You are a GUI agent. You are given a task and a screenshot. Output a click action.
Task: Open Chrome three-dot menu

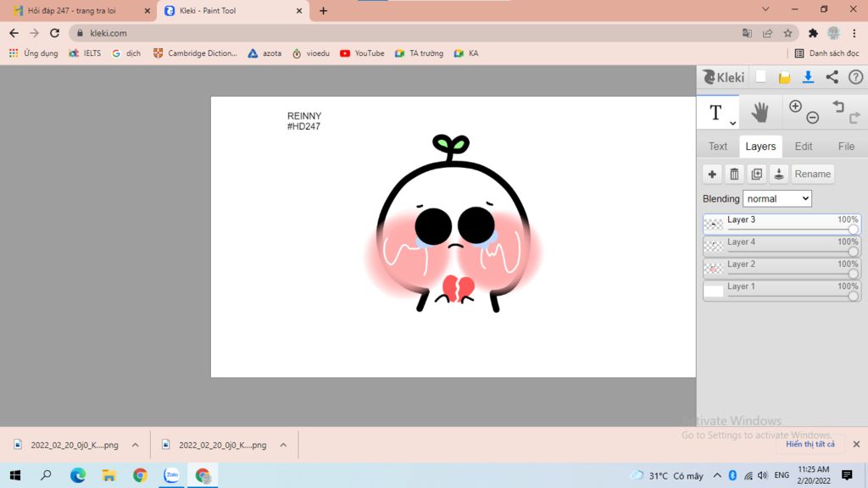click(854, 33)
